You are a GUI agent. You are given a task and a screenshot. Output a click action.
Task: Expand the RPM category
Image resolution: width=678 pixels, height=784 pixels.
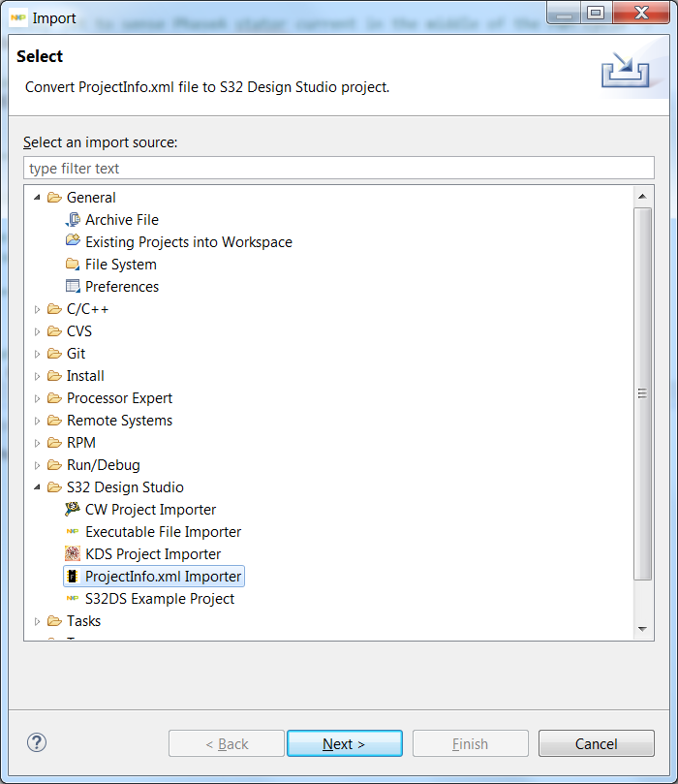click(x=37, y=443)
